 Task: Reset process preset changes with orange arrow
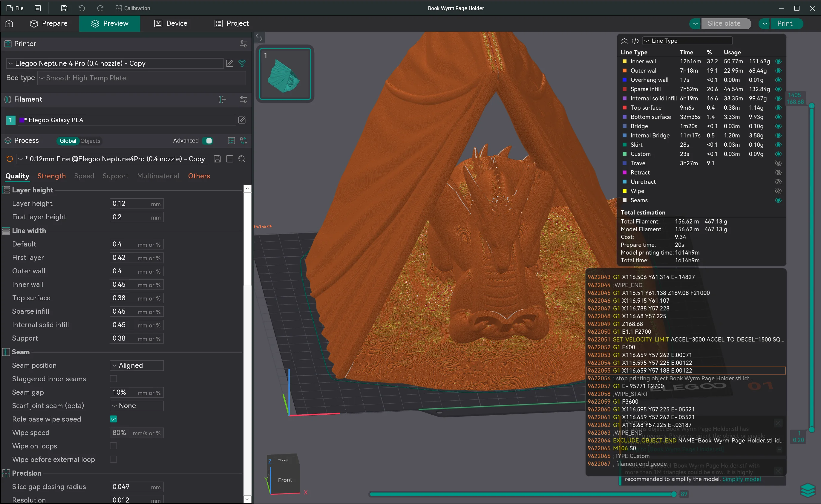point(10,159)
